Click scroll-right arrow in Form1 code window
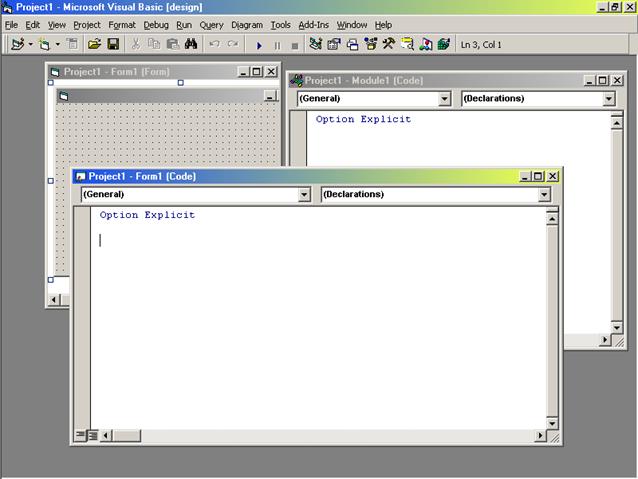The height and width of the screenshot is (479, 638). click(540, 435)
